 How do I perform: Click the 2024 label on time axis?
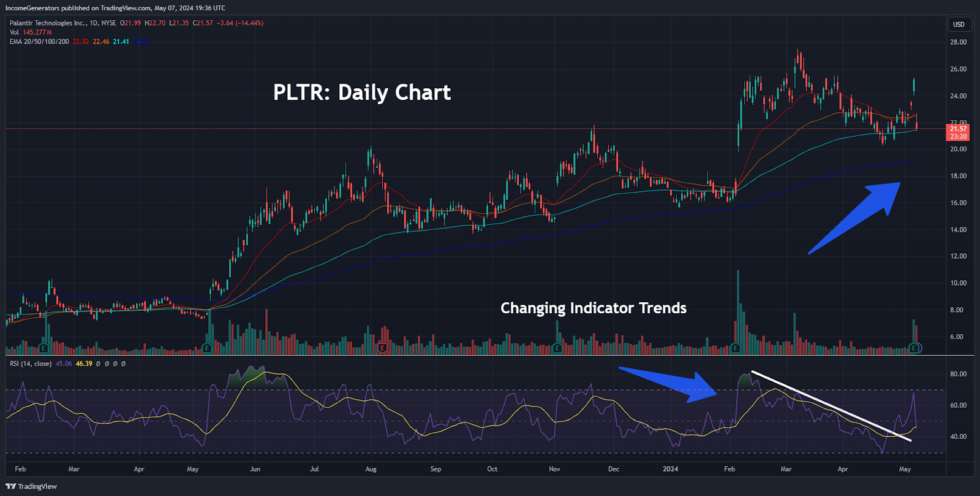point(671,469)
